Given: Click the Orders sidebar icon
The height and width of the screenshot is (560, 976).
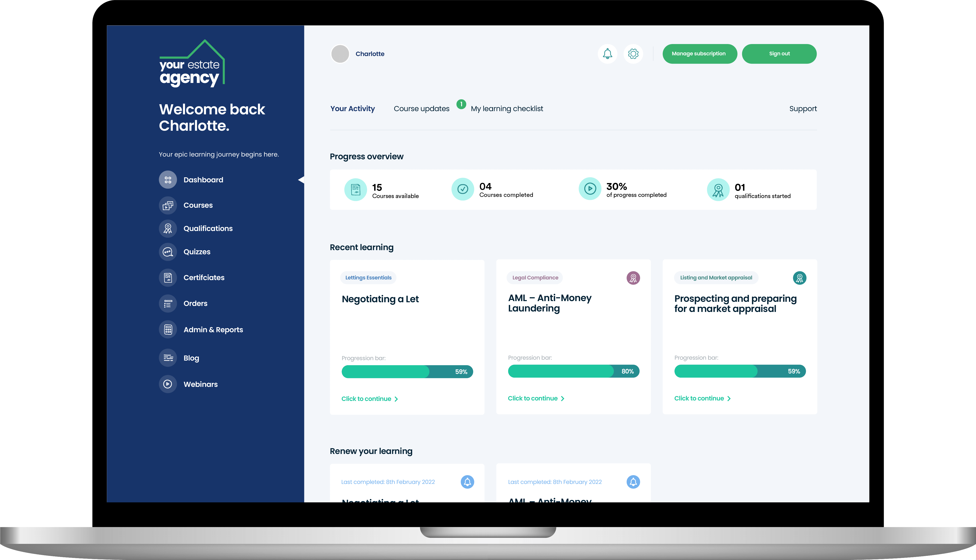Looking at the screenshot, I should [x=168, y=303].
